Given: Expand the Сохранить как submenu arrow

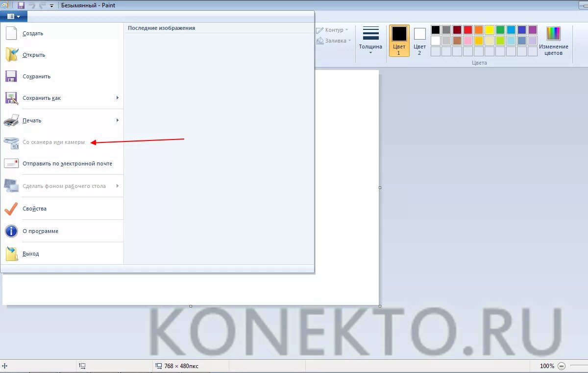Looking at the screenshot, I should point(118,98).
